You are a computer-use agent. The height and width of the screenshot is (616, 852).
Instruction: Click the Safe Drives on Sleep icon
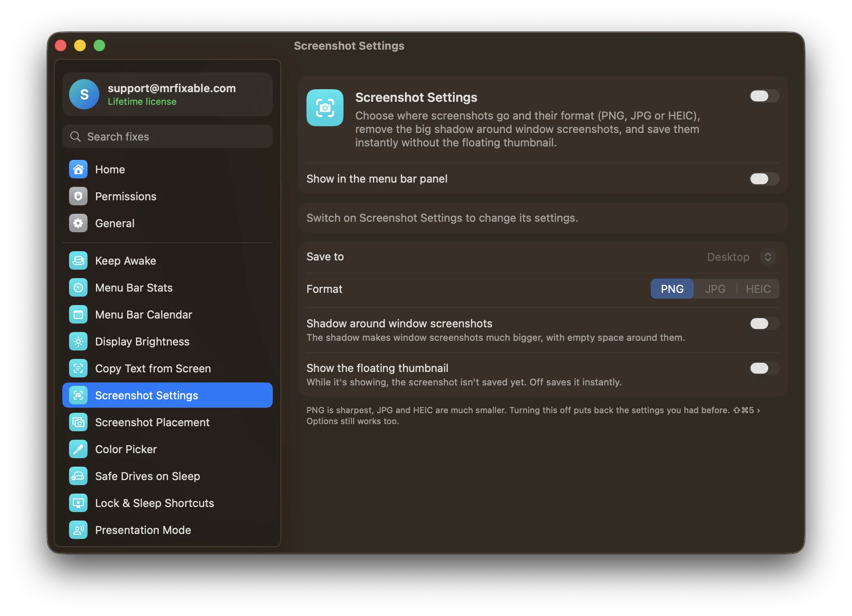click(x=78, y=476)
